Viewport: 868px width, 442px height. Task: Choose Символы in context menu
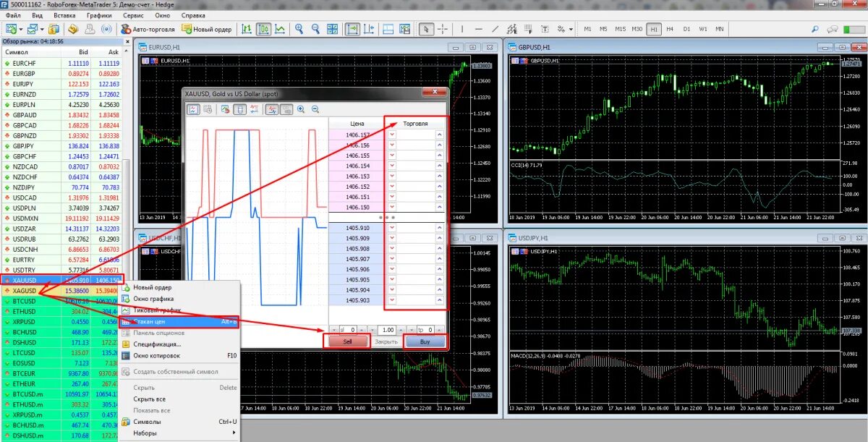point(179,421)
